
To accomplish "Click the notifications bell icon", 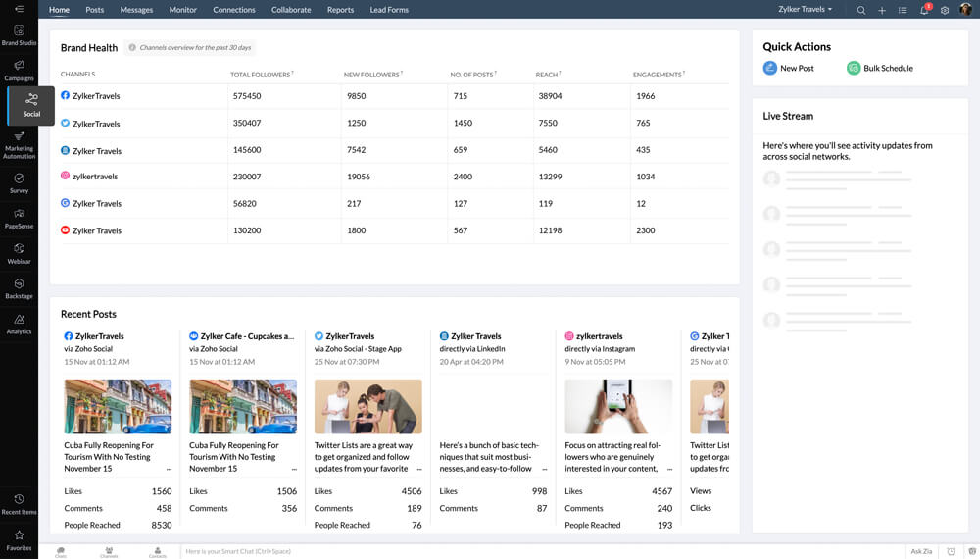I will pos(923,10).
